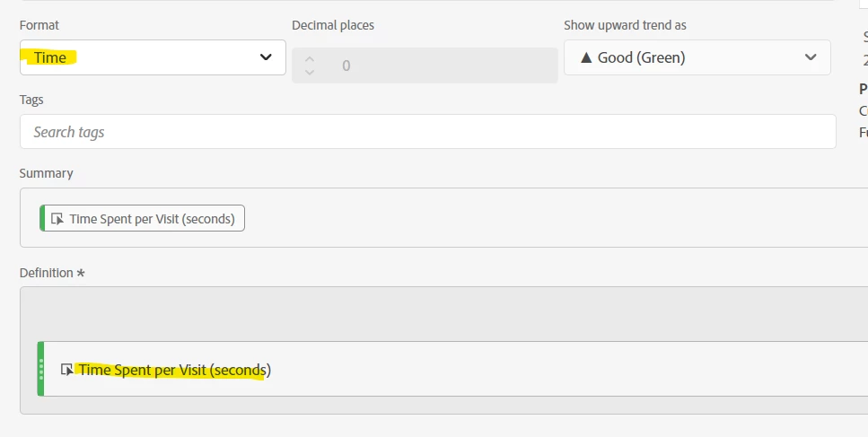Click the upward triangle icon beside Good (Green)

click(x=586, y=57)
